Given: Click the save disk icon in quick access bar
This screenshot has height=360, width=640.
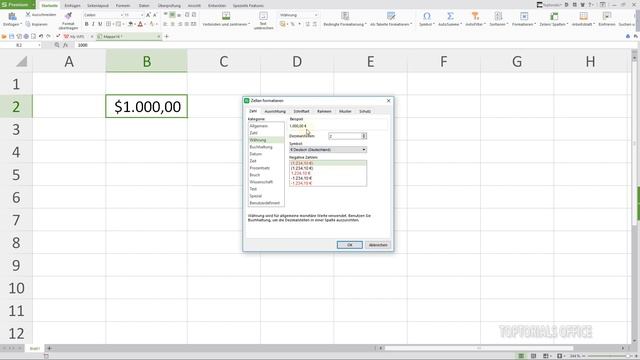Looking at the screenshot, I should pyautogui.click(x=11, y=36).
